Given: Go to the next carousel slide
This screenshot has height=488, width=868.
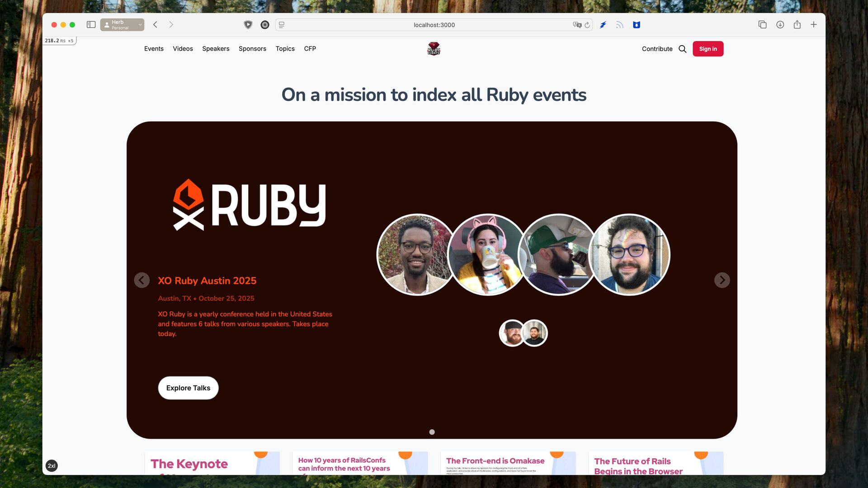Looking at the screenshot, I should tap(722, 280).
